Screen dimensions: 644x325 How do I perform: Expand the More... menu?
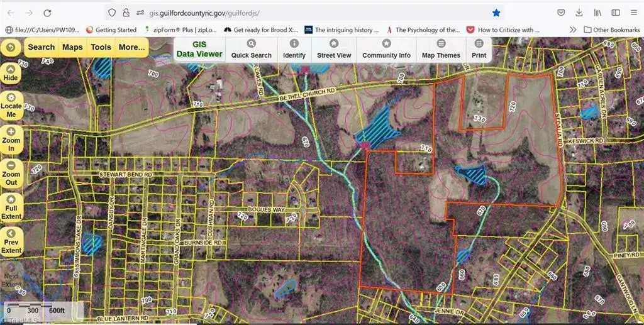[131, 47]
